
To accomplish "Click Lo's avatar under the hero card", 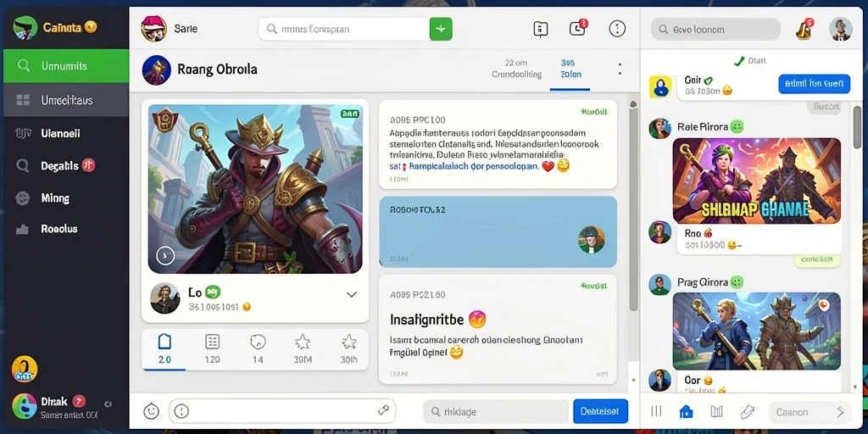I will 165,298.
